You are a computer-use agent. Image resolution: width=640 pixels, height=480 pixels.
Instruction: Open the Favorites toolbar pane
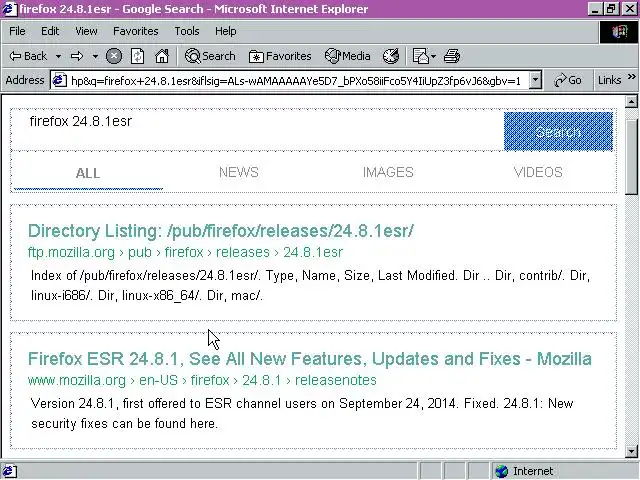[280, 56]
